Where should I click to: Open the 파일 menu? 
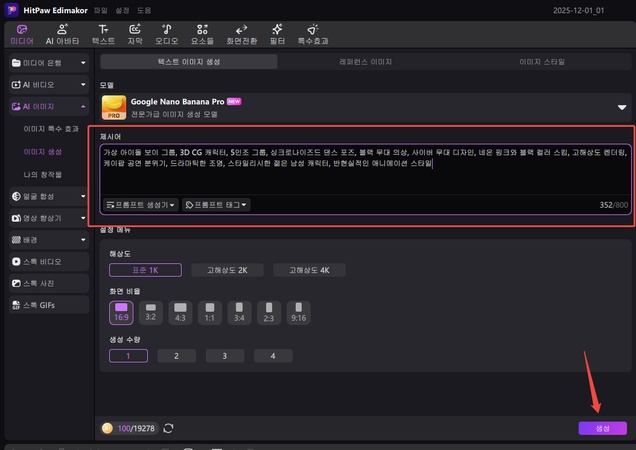click(x=101, y=11)
